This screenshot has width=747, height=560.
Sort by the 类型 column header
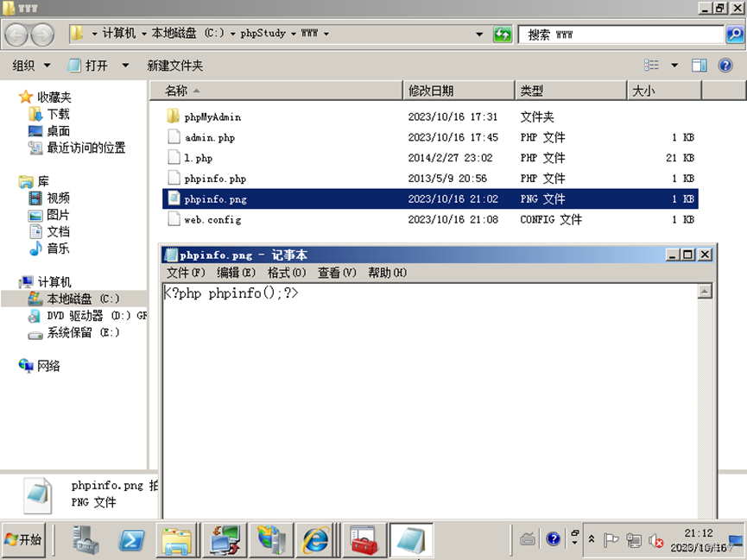[x=571, y=91]
